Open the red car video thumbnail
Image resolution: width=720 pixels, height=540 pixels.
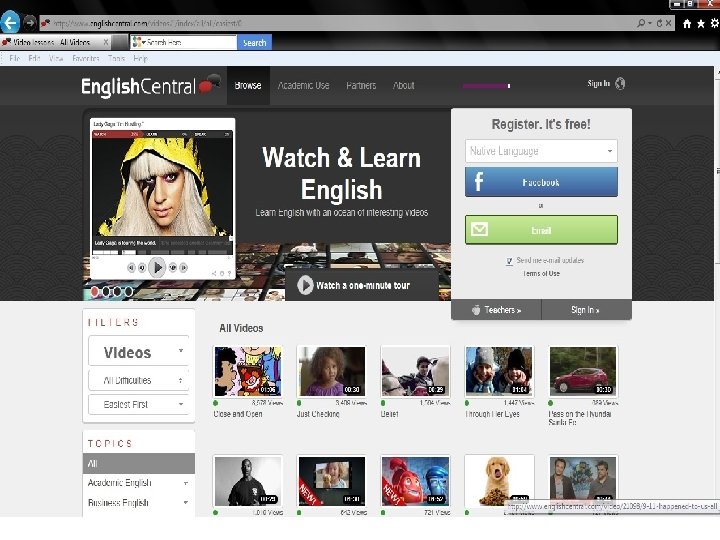[583, 371]
